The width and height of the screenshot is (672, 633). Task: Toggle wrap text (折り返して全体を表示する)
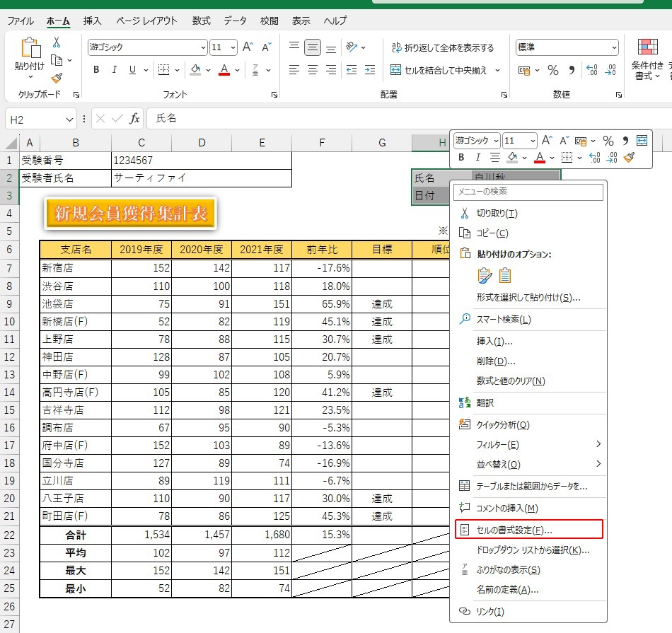[441, 47]
